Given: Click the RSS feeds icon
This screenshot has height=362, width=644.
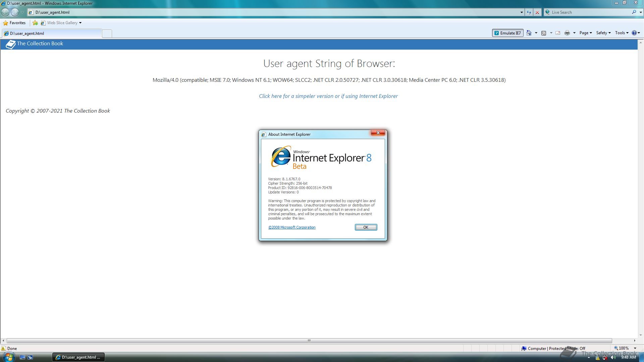Looking at the screenshot, I should point(544,33).
